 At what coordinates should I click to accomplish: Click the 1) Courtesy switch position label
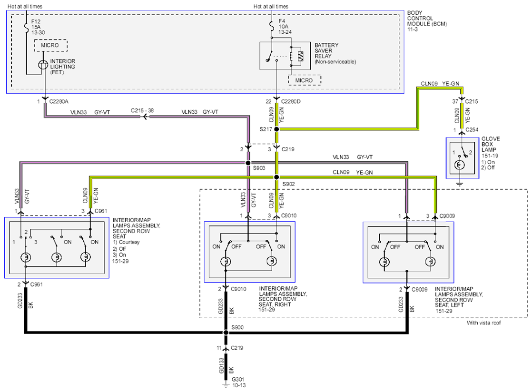[126, 242]
